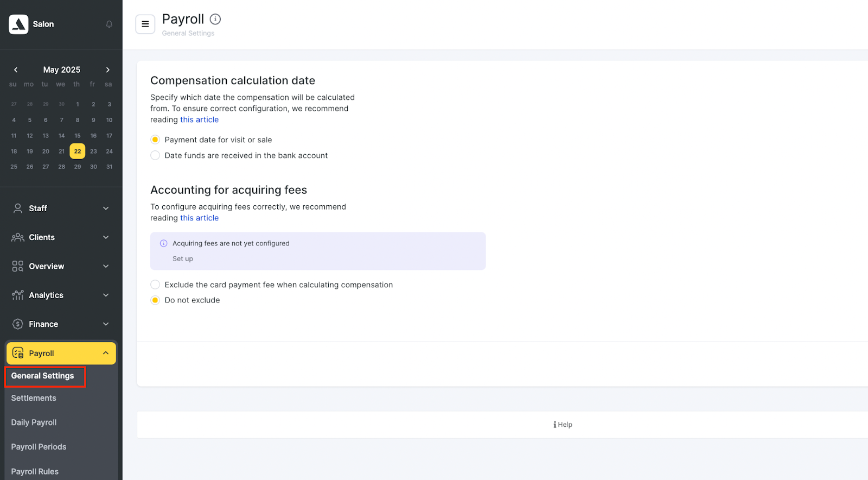
Task: Click the 'Accounting for acquiring fees' heading
Action: coord(228,190)
